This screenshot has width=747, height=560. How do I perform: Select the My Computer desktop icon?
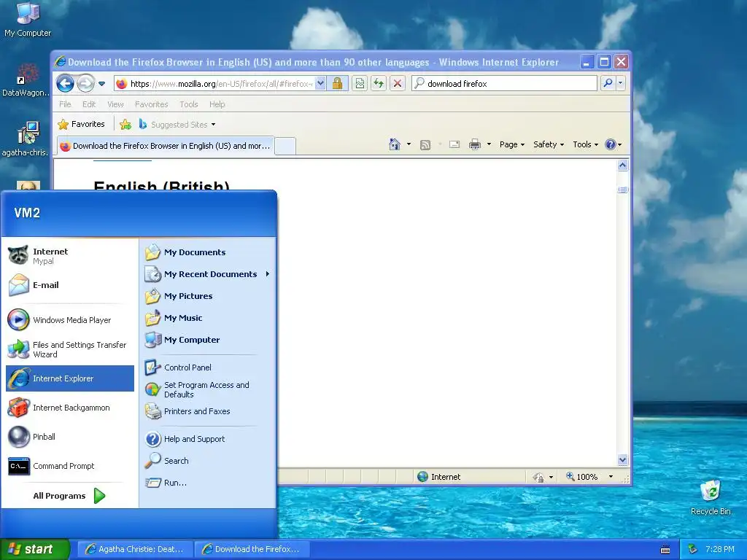pyautogui.click(x=28, y=20)
